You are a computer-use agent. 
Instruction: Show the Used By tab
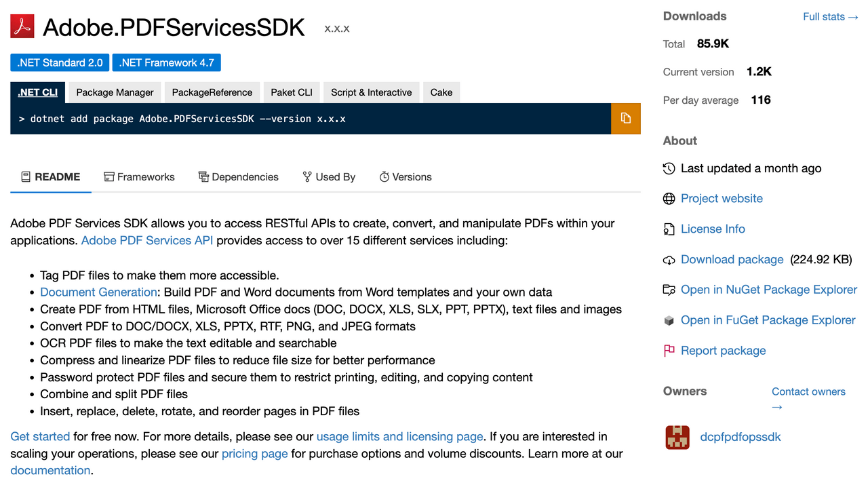tap(329, 177)
